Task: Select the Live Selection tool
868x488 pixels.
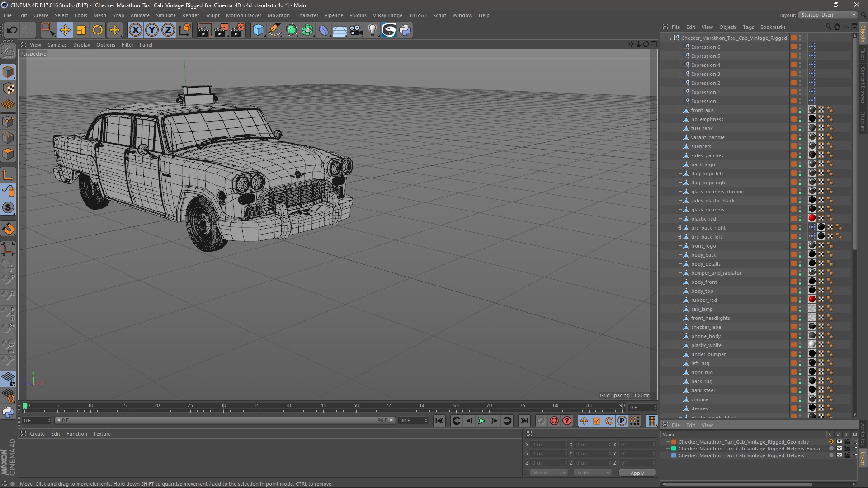Action: point(47,30)
